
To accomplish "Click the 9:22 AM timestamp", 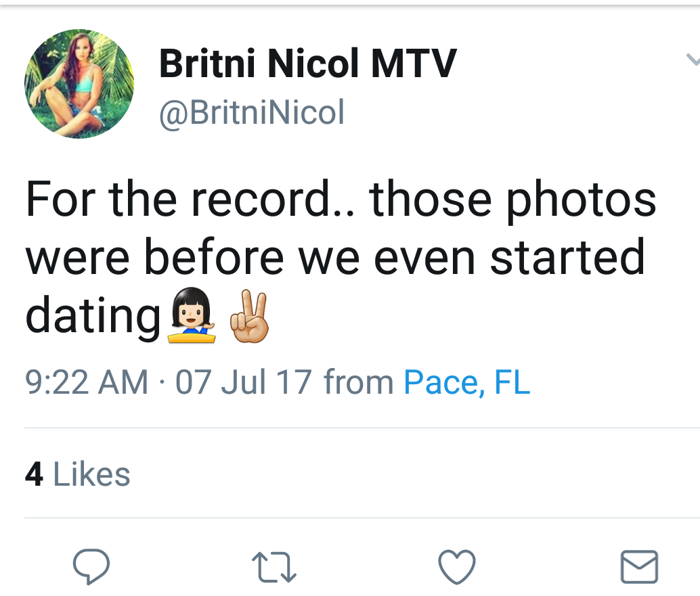I will coord(87,382).
